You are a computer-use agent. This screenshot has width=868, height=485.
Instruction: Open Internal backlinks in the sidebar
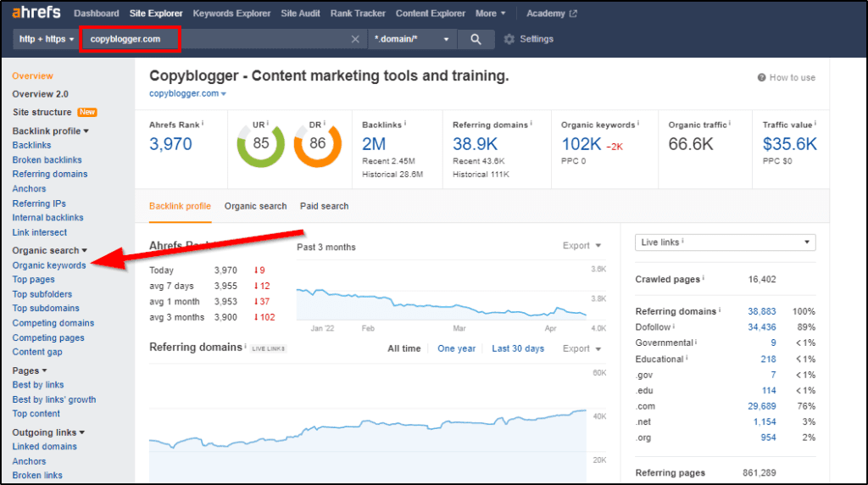pyautogui.click(x=47, y=218)
